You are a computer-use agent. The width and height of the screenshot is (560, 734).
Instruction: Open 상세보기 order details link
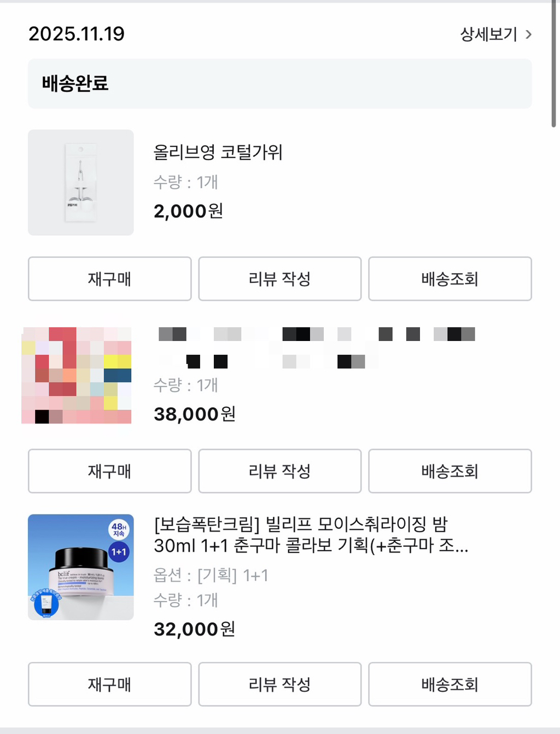pos(488,34)
